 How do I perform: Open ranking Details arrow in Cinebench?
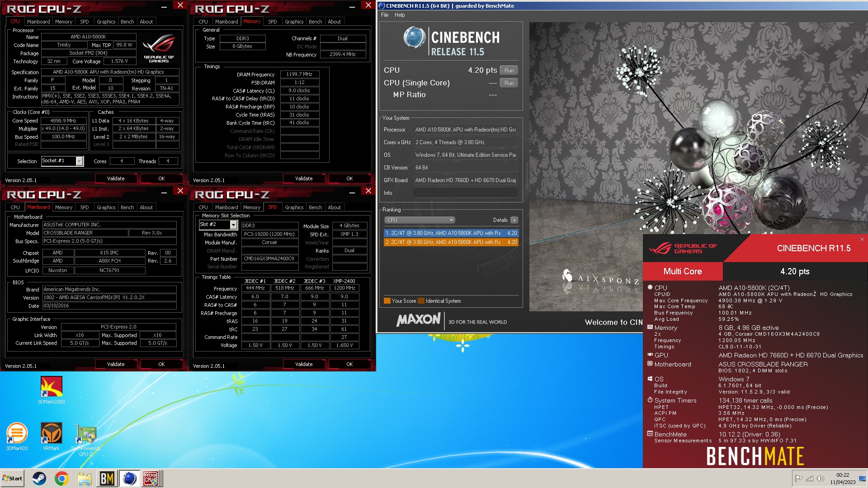tap(514, 220)
